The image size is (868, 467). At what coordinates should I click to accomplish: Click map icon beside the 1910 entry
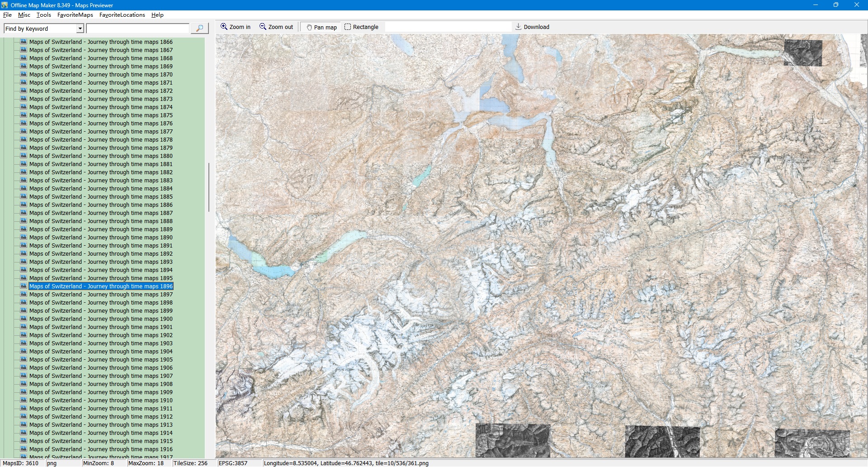pos(24,400)
